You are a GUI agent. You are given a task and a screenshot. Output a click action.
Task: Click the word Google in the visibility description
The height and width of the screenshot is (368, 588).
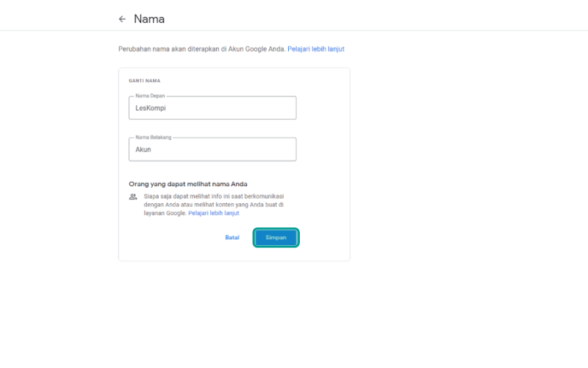176,213
